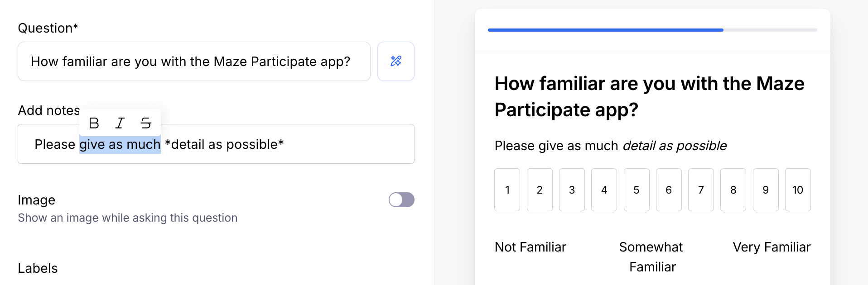868x285 pixels.
Task: Select rating 8 on the scale
Action: coord(733,190)
